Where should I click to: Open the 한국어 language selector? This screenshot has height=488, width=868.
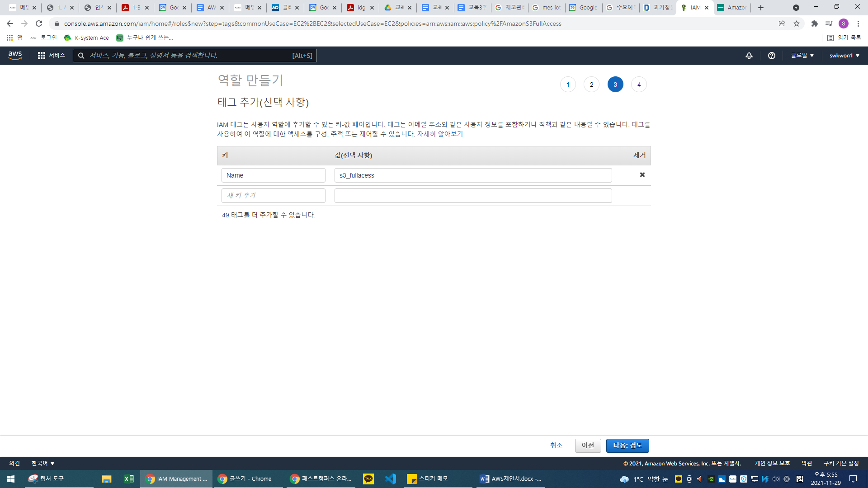43,463
